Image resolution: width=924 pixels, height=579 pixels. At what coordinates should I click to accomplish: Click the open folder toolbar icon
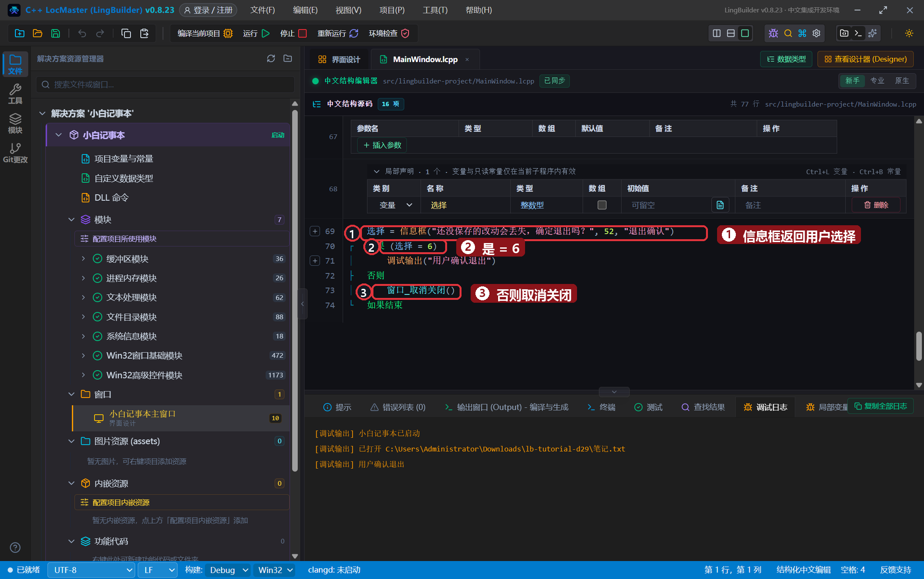pyautogui.click(x=38, y=33)
